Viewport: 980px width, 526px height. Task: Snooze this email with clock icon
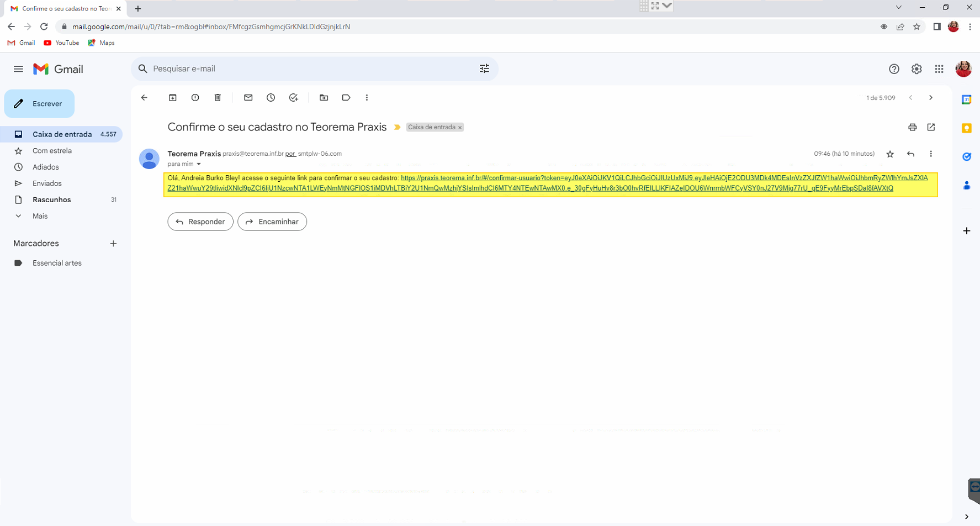(271, 98)
